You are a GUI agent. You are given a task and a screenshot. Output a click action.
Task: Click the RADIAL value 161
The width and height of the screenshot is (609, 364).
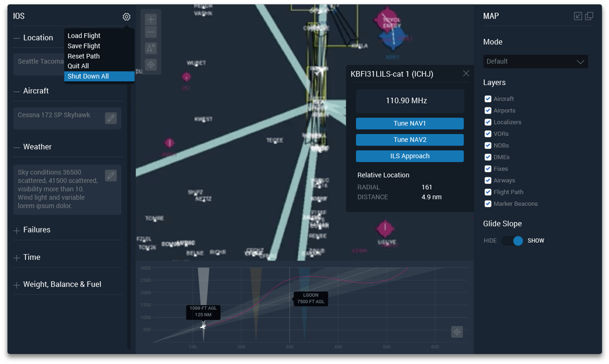click(x=426, y=187)
